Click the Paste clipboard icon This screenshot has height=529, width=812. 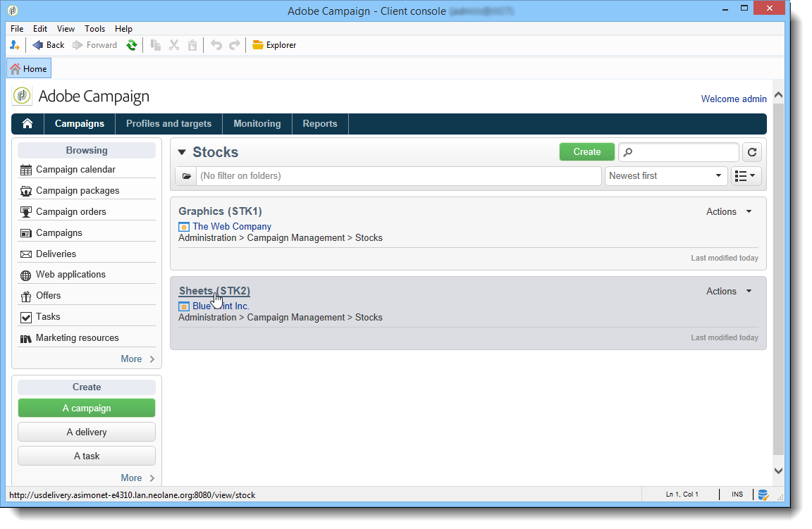[192, 45]
